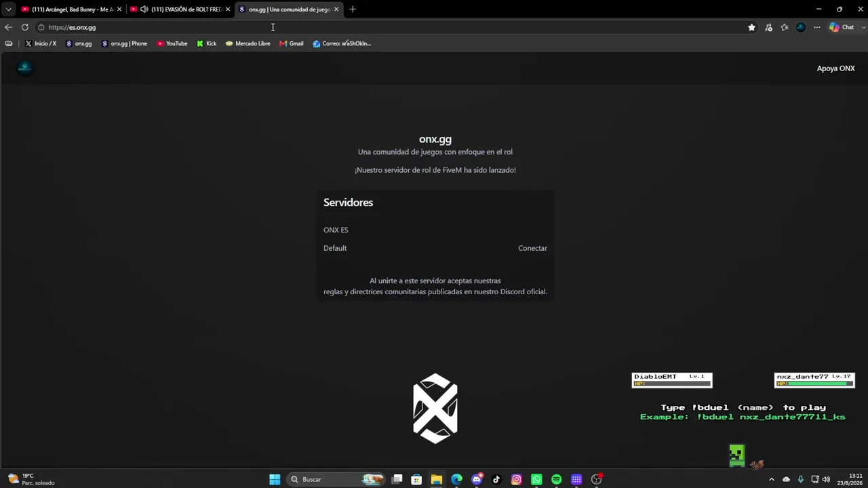Image resolution: width=868 pixels, height=488 pixels.
Task: Click the ONX site logo in header
Action: pyautogui.click(x=24, y=68)
